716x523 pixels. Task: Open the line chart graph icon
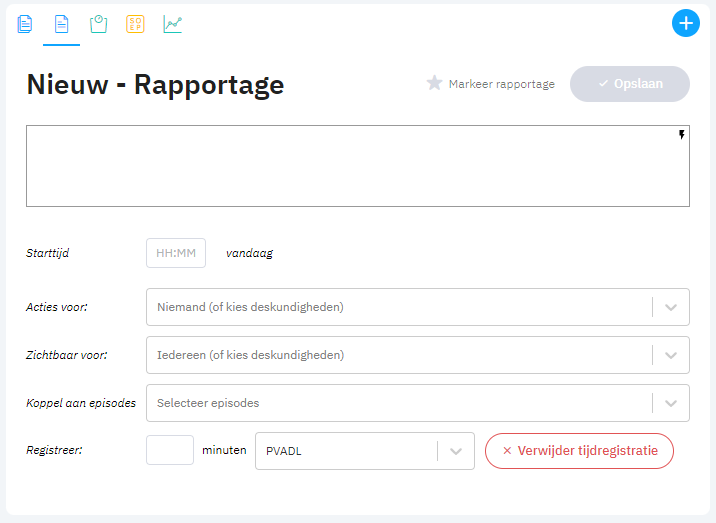(x=173, y=24)
